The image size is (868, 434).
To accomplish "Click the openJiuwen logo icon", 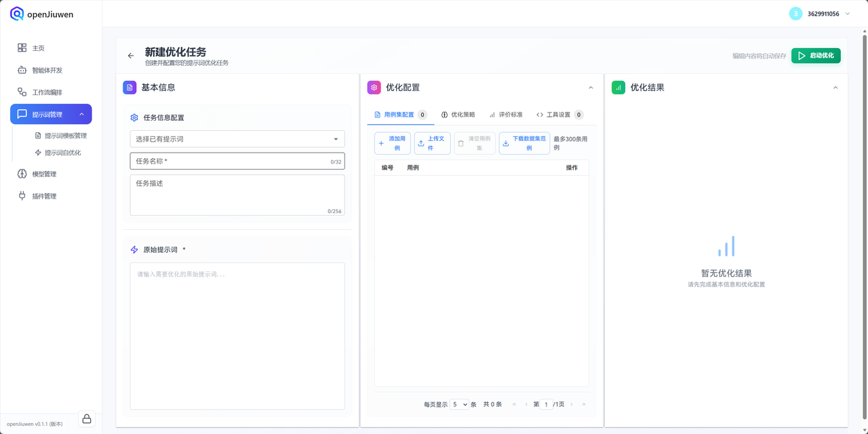I will tap(17, 14).
